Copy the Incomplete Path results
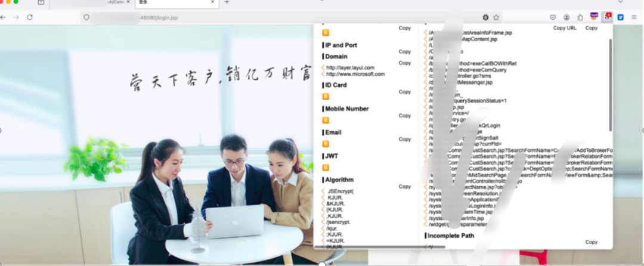This screenshot has height=266, width=644. [x=592, y=242]
